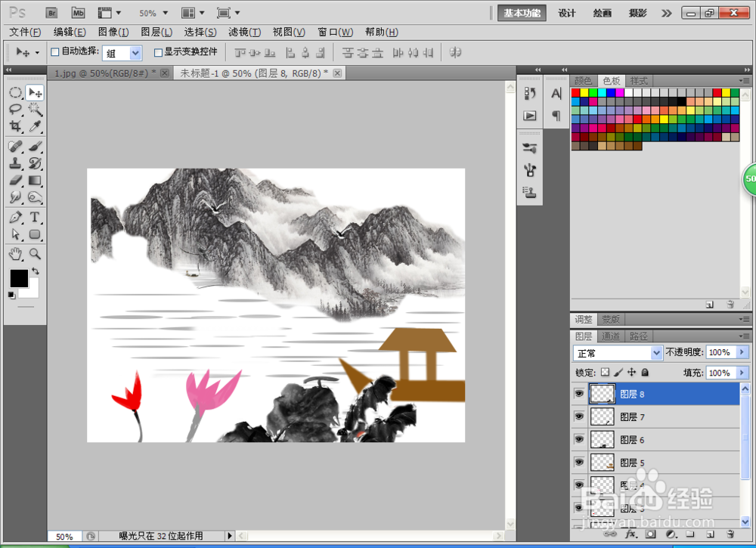Select the Eyedropper tool
The image size is (756, 548).
(33, 127)
